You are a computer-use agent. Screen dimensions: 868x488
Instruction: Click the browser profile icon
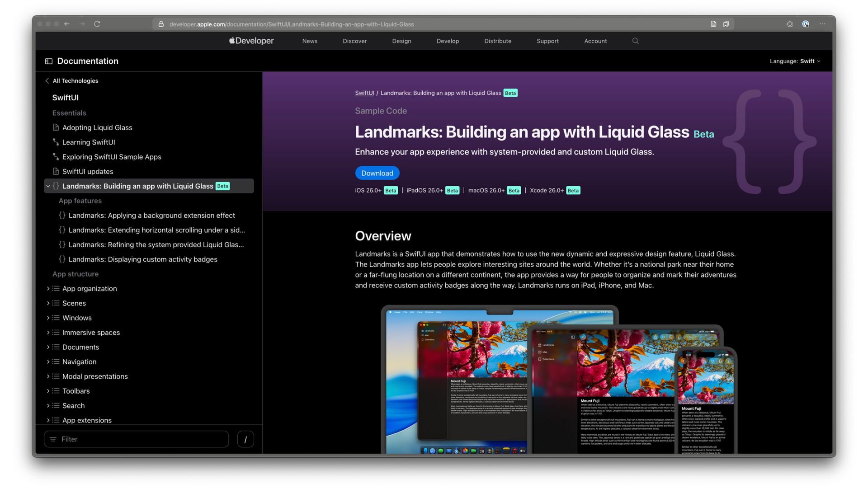point(806,24)
